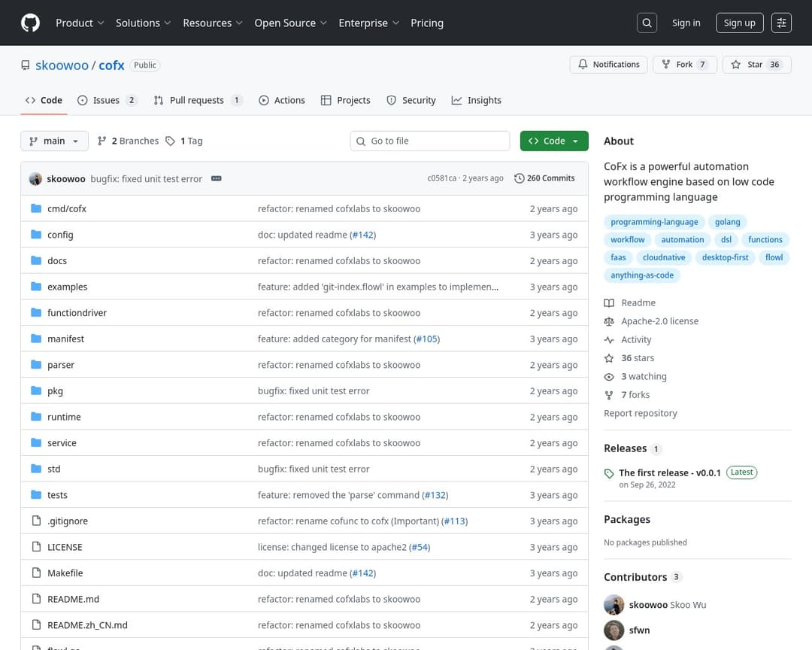Click the commit details ellipsis icon

click(217, 178)
